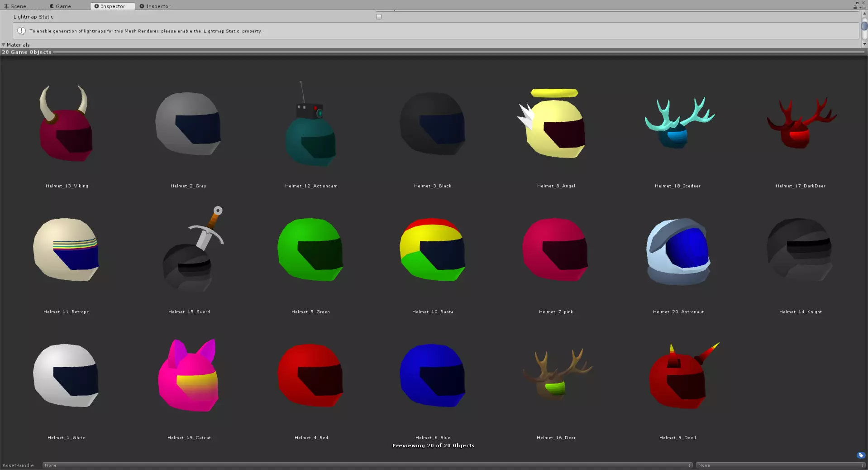Open the inspector panel options menu
868x470 pixels.
click(x=862, y=7)
